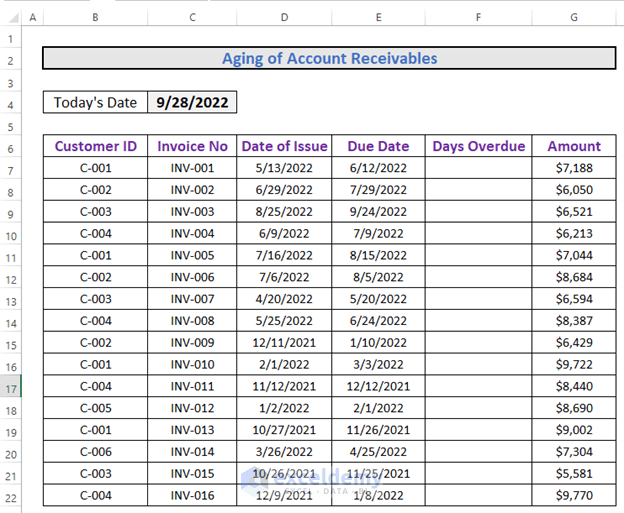Select the C-005 customer cell

click(95, 408)
